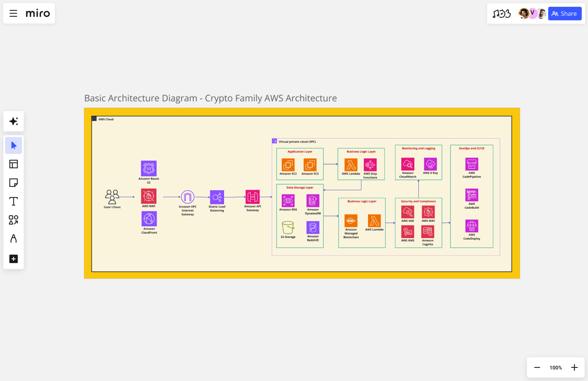Click the Application Layer label
Screen dimensions: 588x381
point(300,152)
